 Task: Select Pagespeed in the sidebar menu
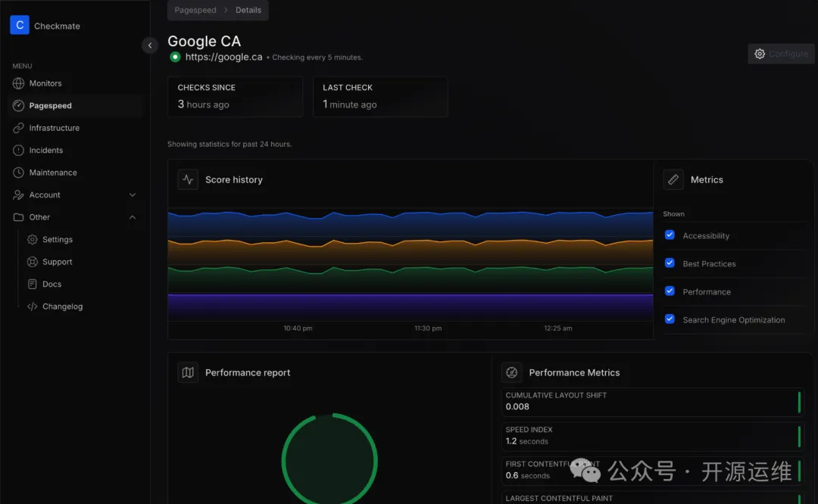[50, 106]
